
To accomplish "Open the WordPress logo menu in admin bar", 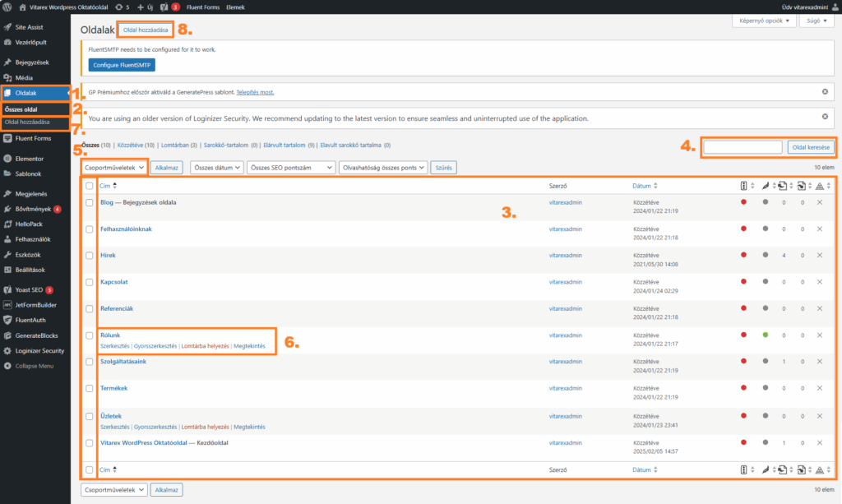I will (x=7, y=7).
